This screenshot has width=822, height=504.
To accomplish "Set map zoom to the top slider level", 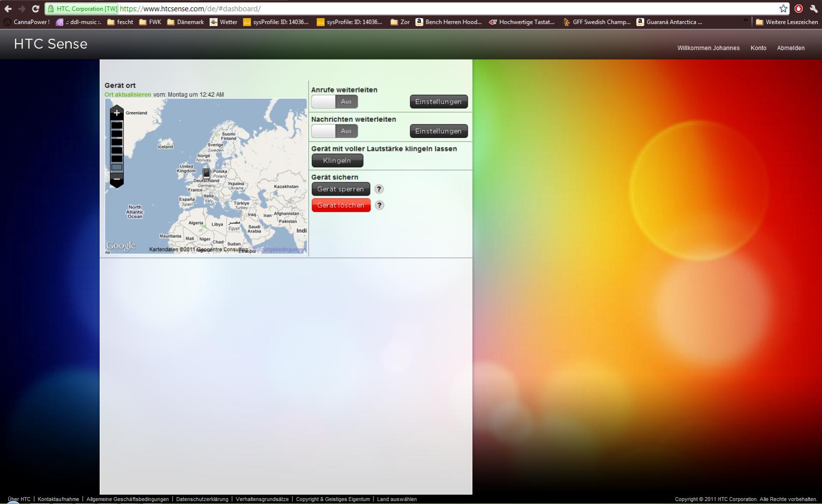I will coord(116,125).
